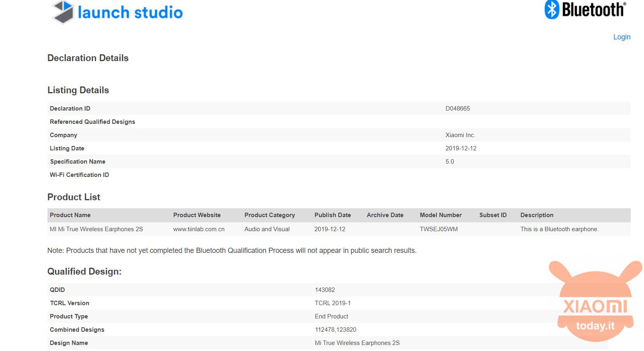Select the Product List heading
This screenshot has width=644, height=351.
pos(74,197)
